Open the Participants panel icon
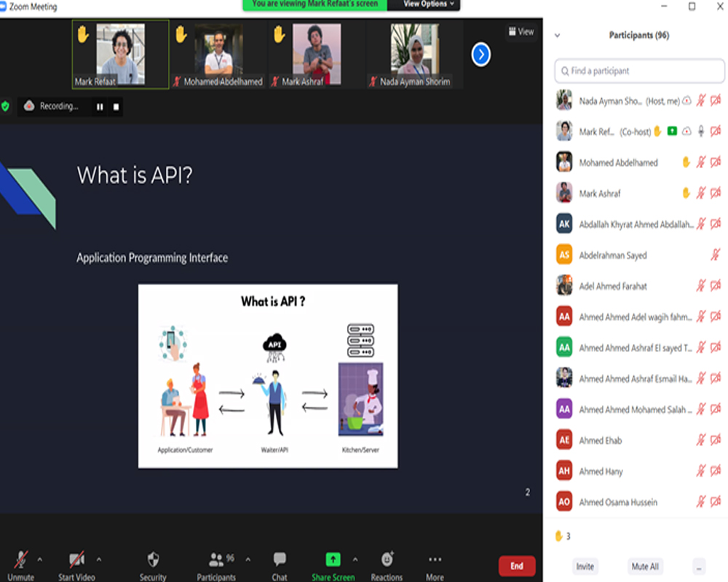This screenshot has height=582, width=728. 216,559
